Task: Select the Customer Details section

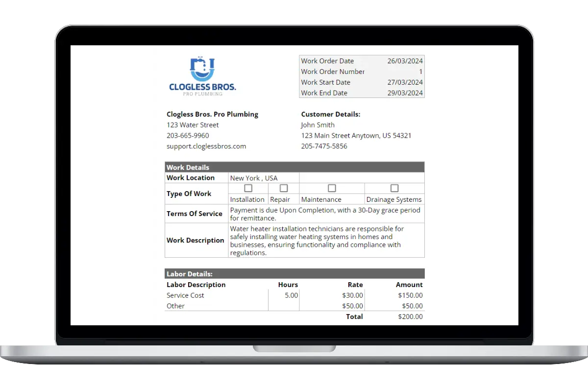Action: tap(331, 114)
